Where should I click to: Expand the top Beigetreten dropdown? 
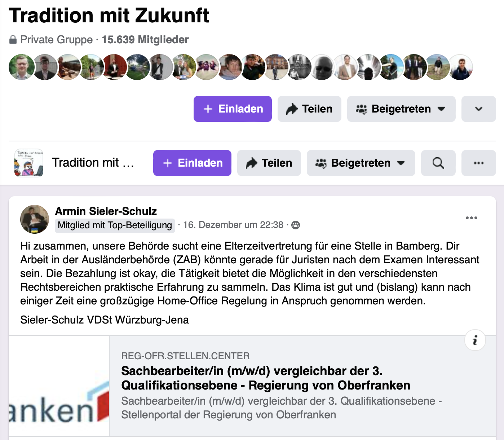point(401,109)
